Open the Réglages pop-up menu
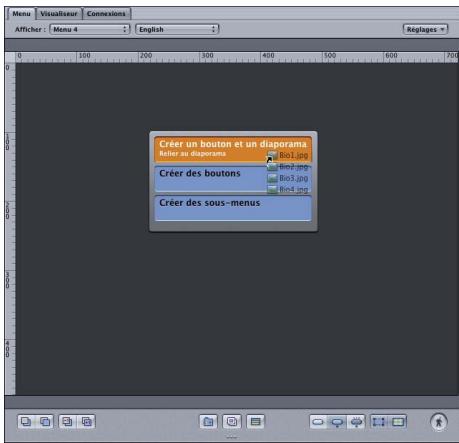The width and height of the screenshot is (459, 443). 425,29
